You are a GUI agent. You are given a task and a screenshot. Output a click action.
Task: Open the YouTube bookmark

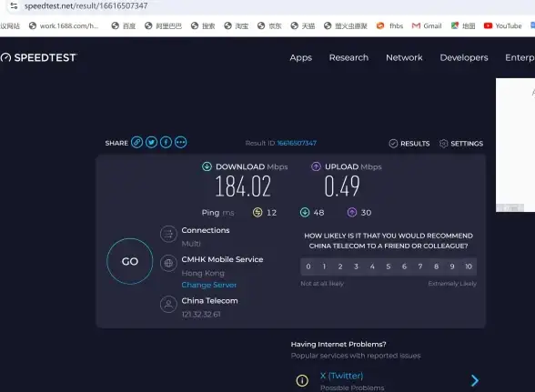click(502, 25)
